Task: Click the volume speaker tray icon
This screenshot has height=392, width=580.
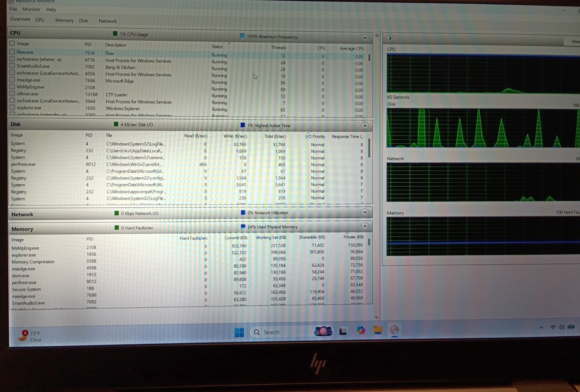Action: pyautogui.click(x=562, y=327)
